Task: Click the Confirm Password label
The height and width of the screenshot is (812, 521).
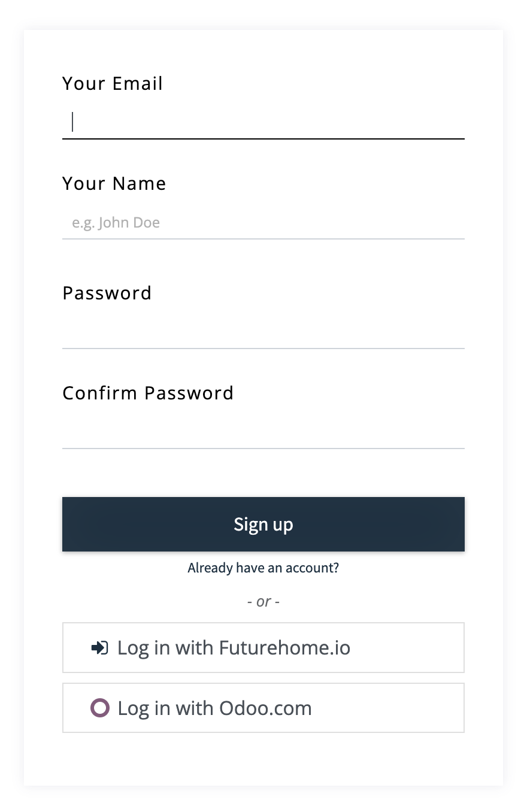Action: [x=148, y=393]
